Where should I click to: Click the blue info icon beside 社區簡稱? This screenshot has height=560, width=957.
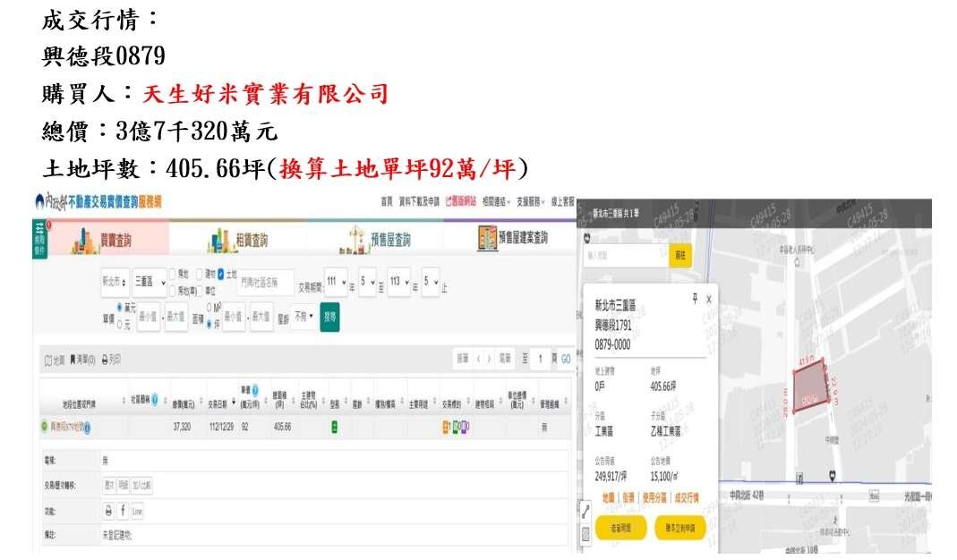tap(156, 401)
